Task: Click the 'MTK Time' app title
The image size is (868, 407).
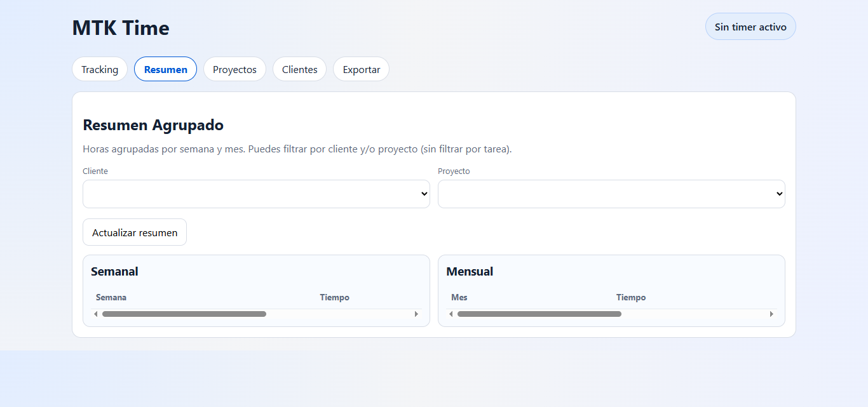Action: tap(121, 28)
